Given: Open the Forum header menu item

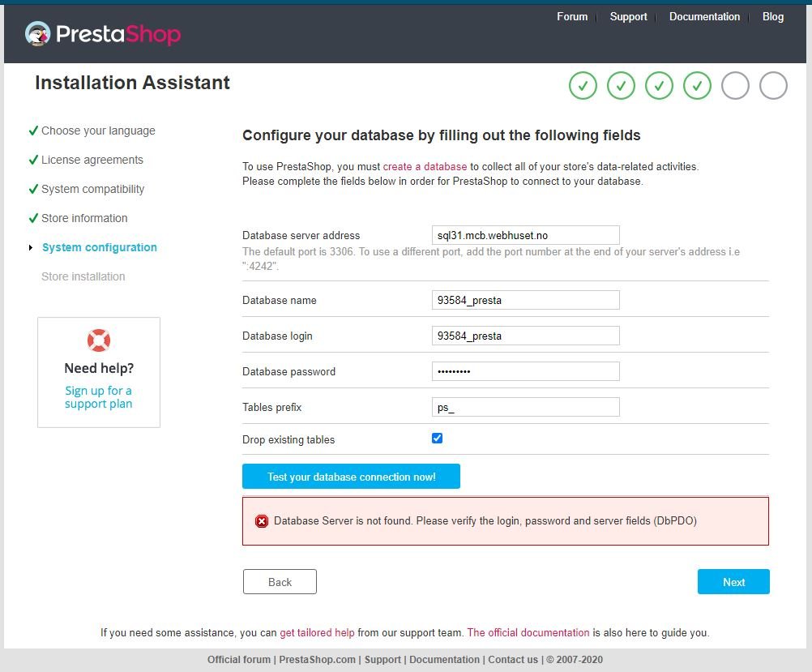Looking at the screenshot, I should (x=572, y=17).
